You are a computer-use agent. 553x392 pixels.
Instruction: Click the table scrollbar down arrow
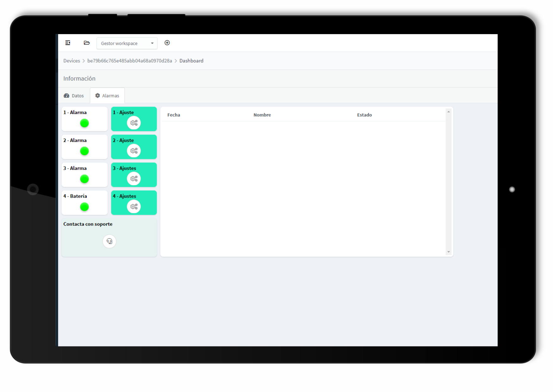click(449, 252)
